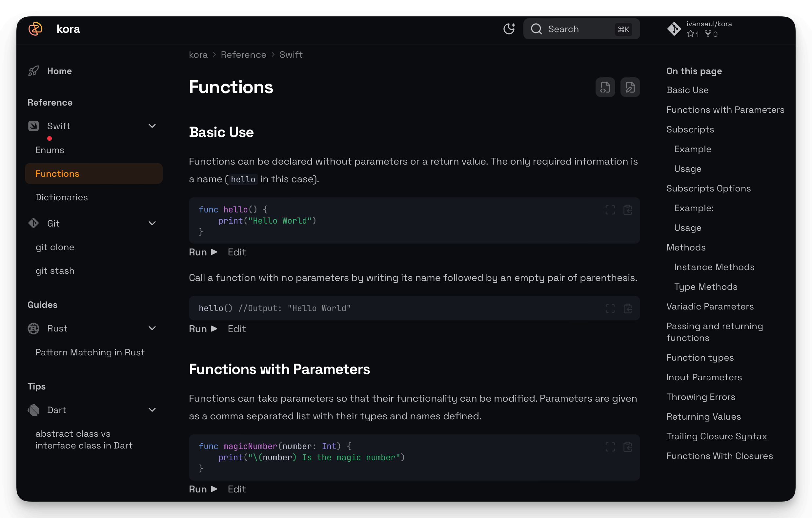Open the git stash sidebar page
The width and height of the screenshot is (812, 518).
click(55, 270)
